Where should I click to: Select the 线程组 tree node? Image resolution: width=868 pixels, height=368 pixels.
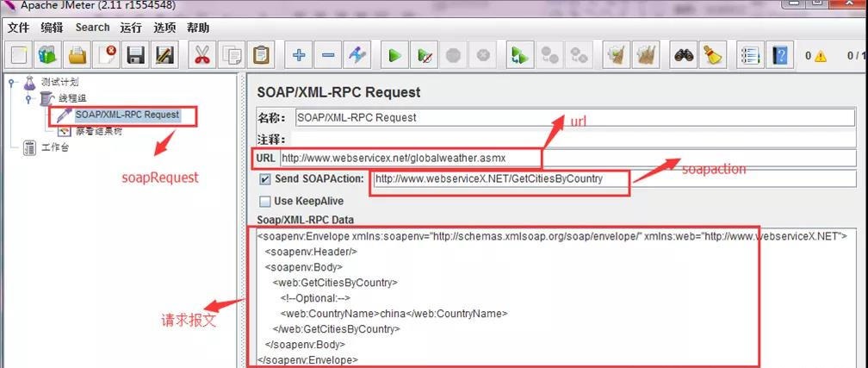pos(72,98)
